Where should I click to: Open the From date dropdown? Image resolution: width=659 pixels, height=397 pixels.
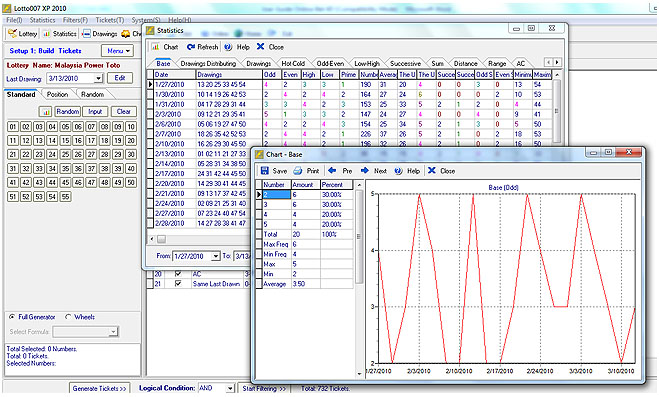tap(216, 256)
